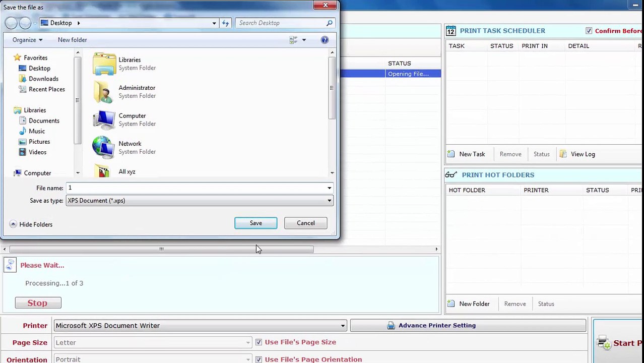Select Libraries system folder icon in file list

pyautogui.click(x=104, y=64)
